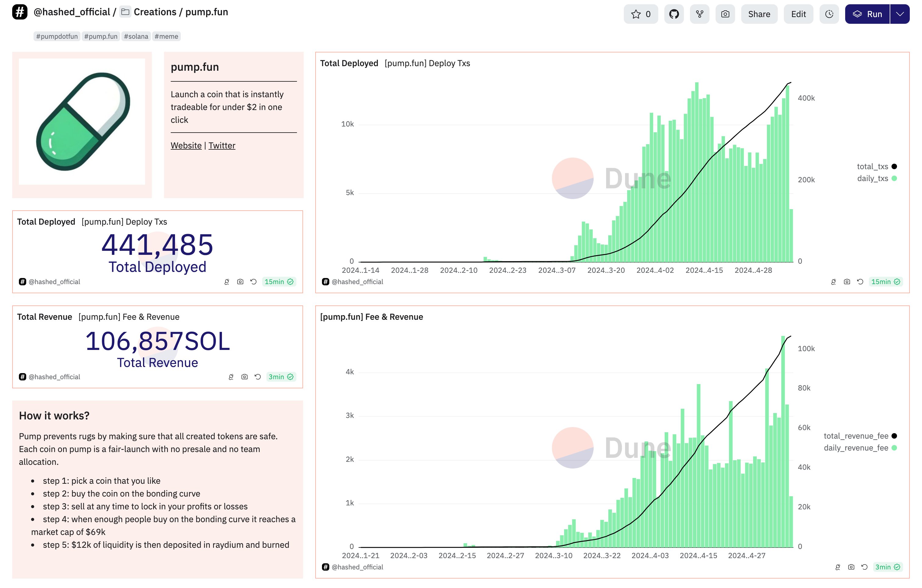Click the GitHub icon in header
922x588 pixels.
(x=674, y=14)
